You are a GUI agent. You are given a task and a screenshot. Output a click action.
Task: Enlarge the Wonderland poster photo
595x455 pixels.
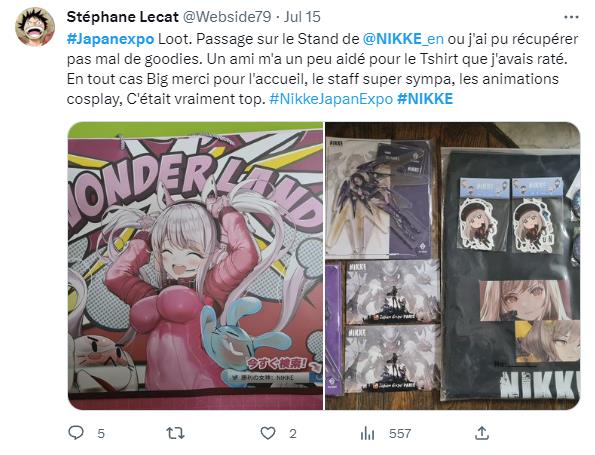pyautogui.click(x=195, y=266)
